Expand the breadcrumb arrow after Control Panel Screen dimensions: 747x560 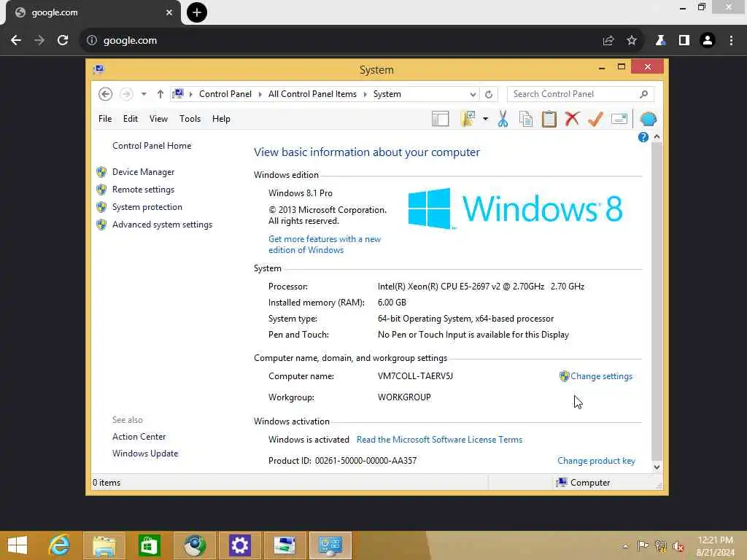pyautogui.click(x=260, y=94)
